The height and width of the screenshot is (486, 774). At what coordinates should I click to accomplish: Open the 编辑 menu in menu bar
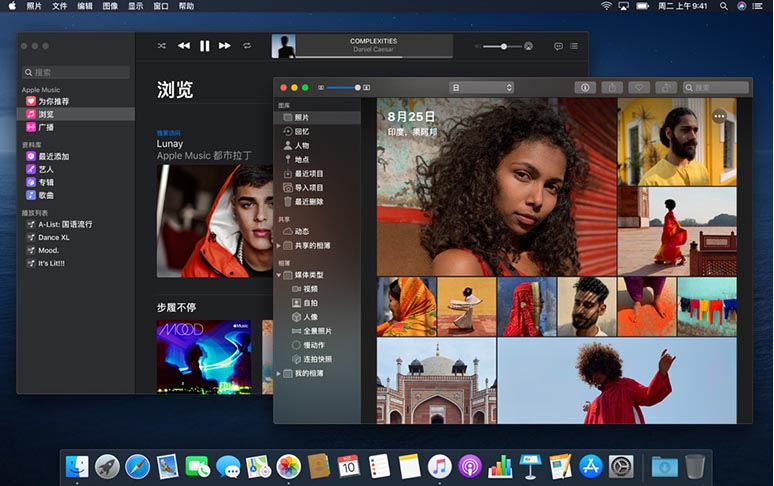[85, 6]
